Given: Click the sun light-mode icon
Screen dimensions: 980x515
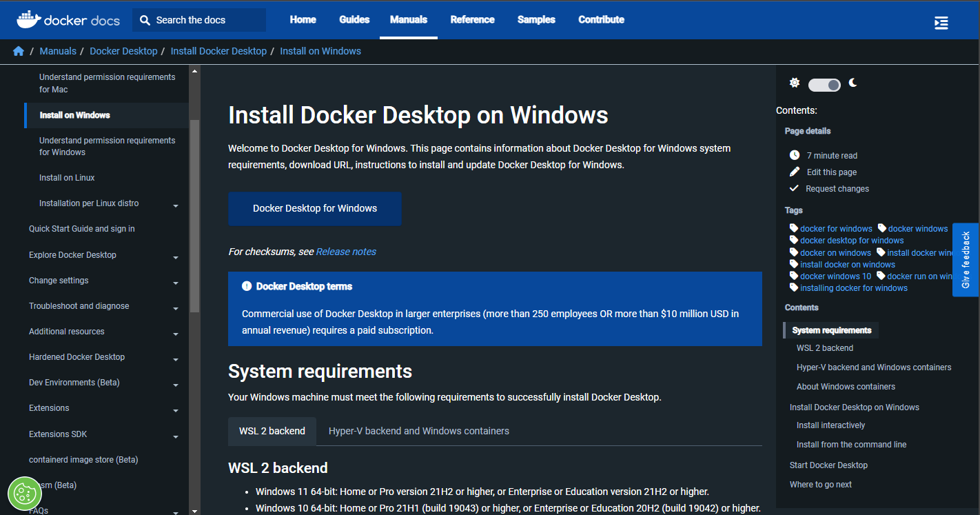Looking at the screenshot, I should coord(795,83).
